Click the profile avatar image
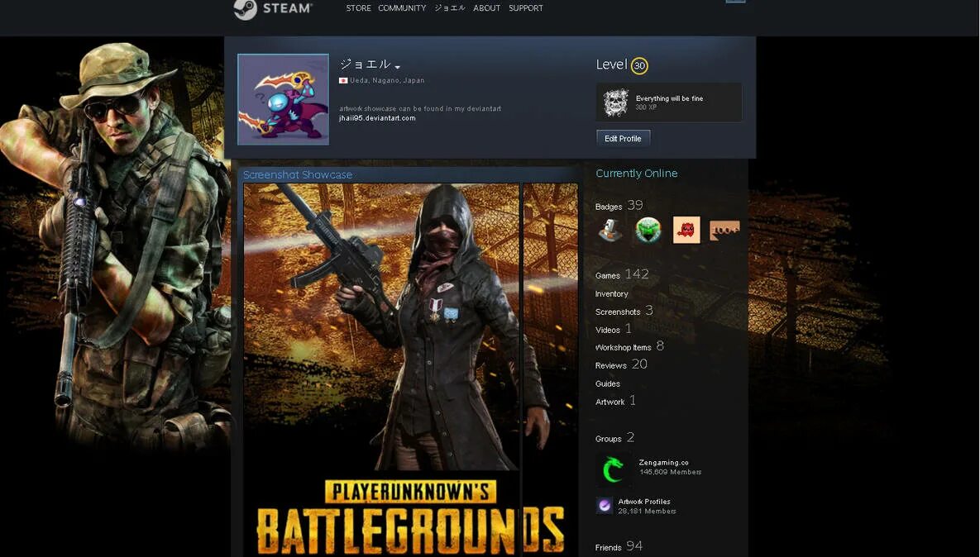Image resolution: width=980 pixels, height=557 pixels. 283,99
